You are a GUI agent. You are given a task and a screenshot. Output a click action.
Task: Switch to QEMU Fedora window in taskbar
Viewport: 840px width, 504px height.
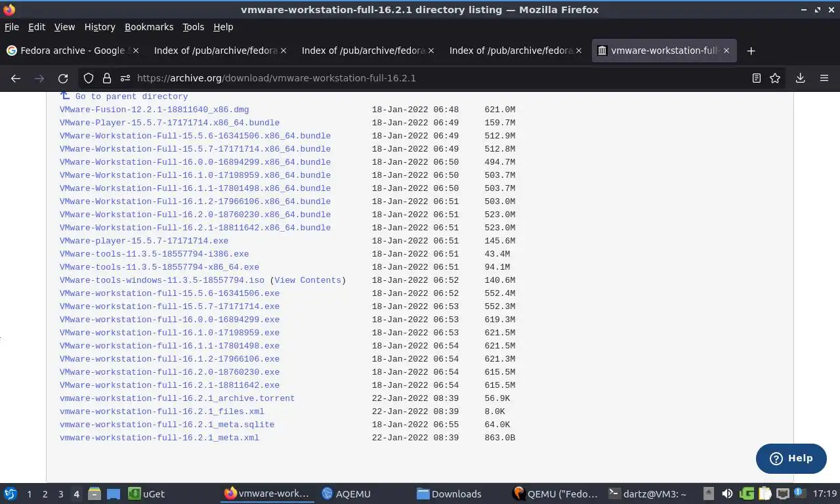click(555, 493)
